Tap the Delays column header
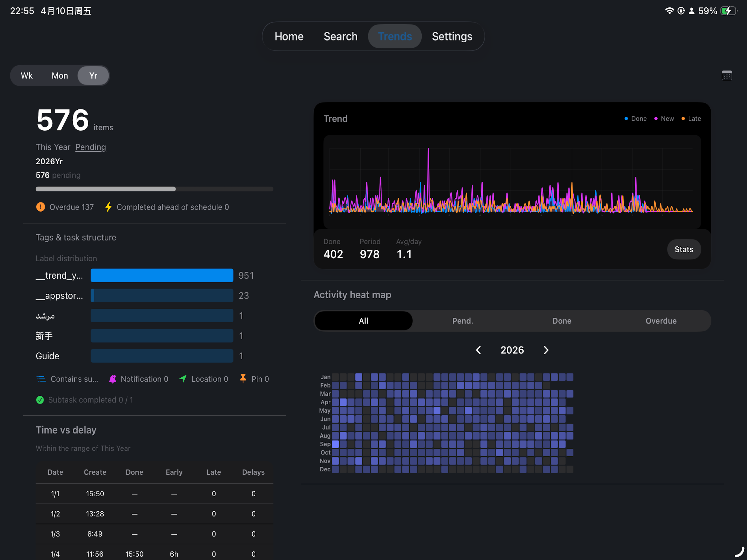This screenshot has width=747, height=560. 253,472
